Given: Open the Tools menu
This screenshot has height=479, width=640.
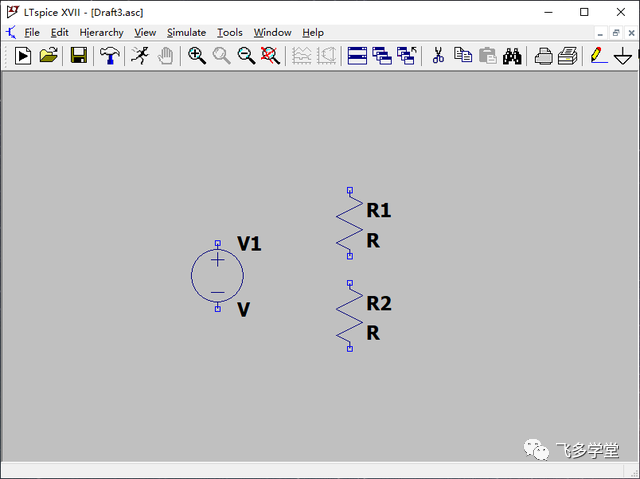Looking at the screenshot, I should coord(230,33).
